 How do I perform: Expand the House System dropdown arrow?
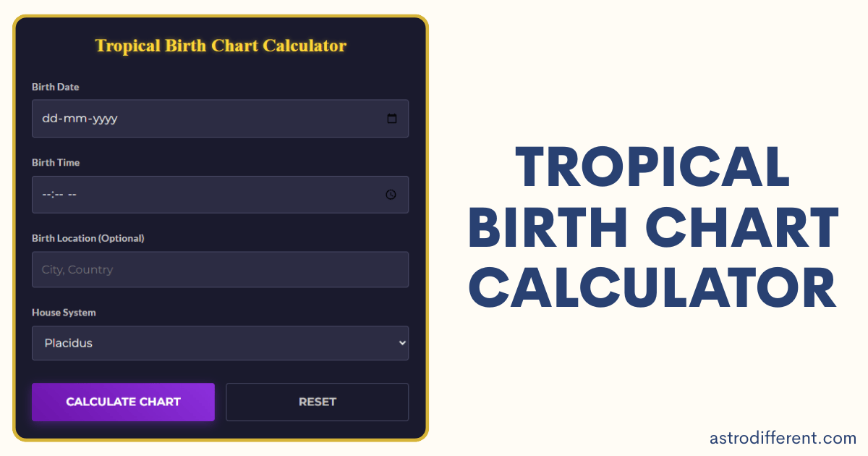403,343
